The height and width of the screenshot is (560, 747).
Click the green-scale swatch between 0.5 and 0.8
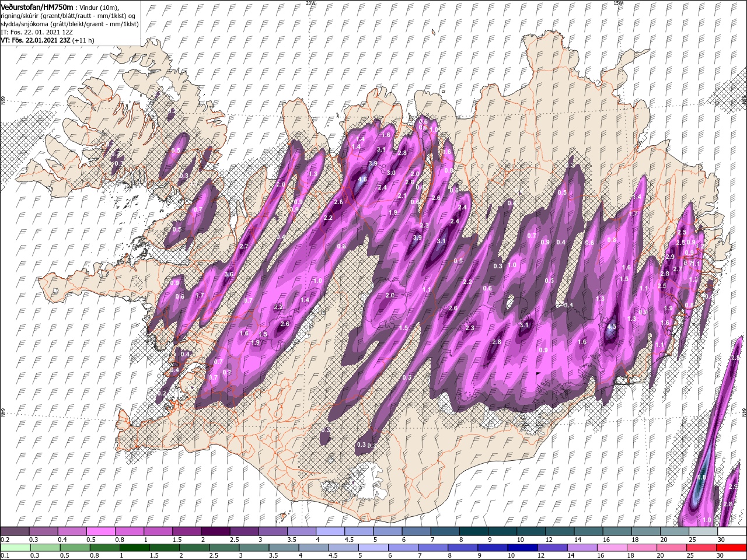(74, 547)
